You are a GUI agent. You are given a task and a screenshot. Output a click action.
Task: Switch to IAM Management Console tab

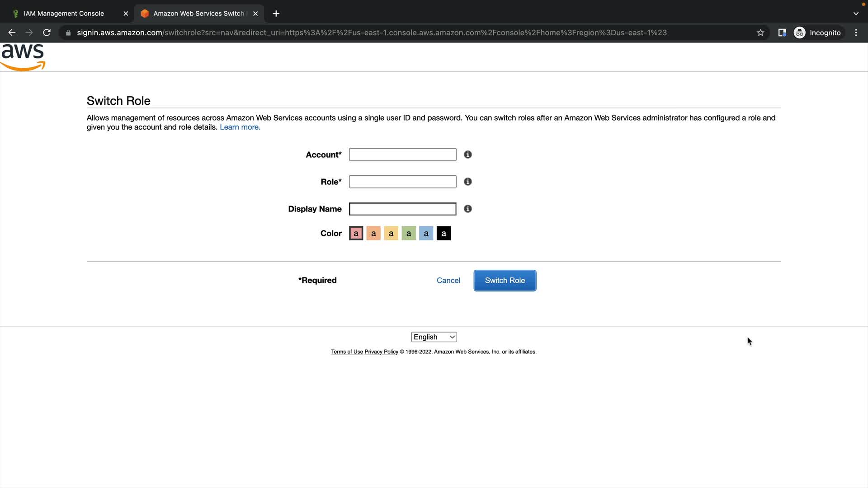tap(64, 14)
